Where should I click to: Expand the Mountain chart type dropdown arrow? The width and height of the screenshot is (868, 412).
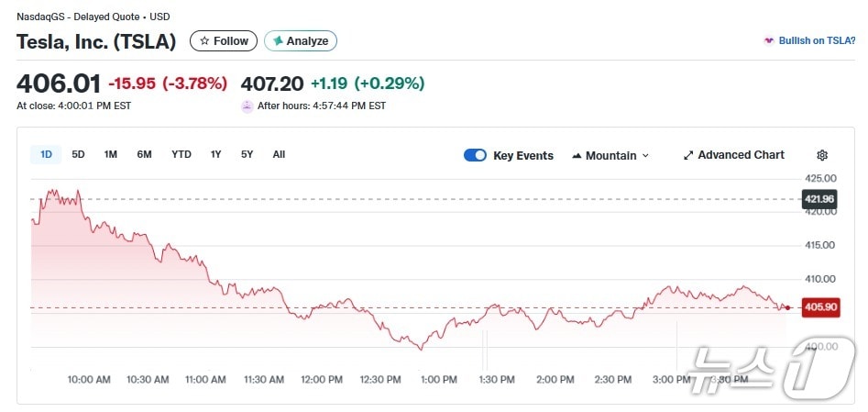645,156
